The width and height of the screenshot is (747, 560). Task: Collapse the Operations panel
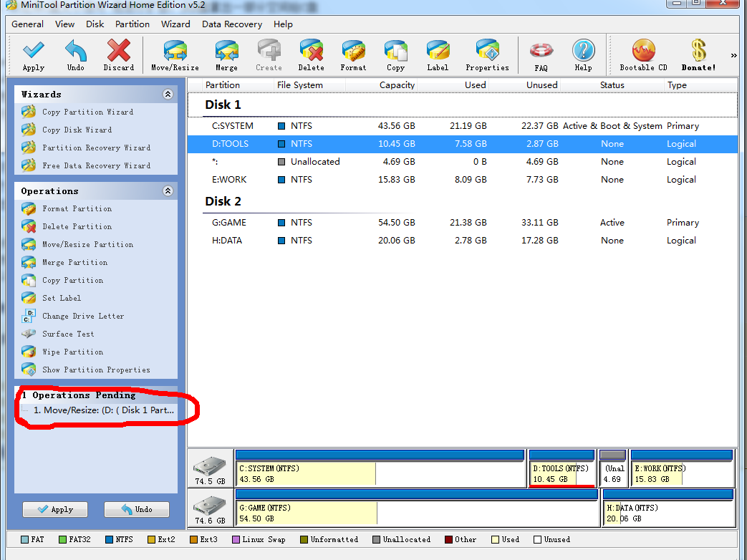[x=168, y=190]
